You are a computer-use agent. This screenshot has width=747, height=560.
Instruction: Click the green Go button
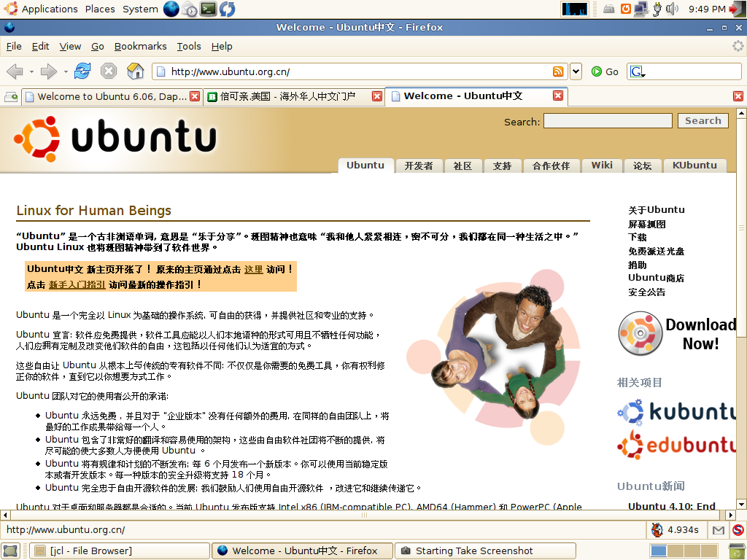[x=605, y=71]
